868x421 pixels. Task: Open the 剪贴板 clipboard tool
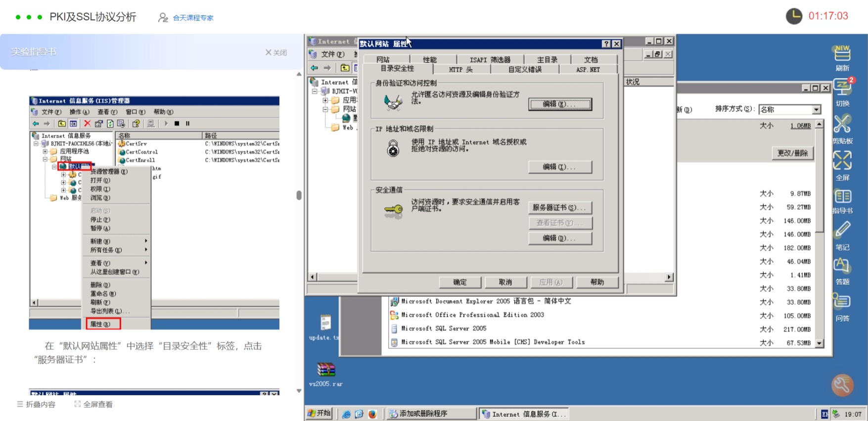tap(842, 124)
